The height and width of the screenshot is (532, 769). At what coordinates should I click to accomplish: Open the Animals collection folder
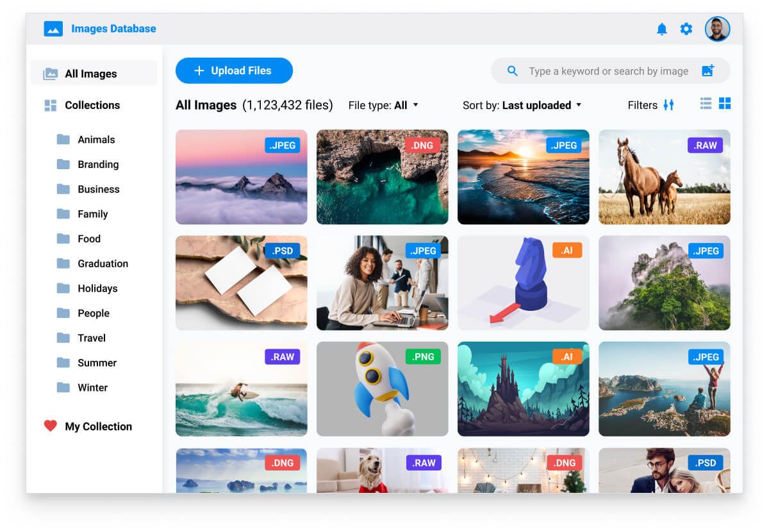(96, 140)
